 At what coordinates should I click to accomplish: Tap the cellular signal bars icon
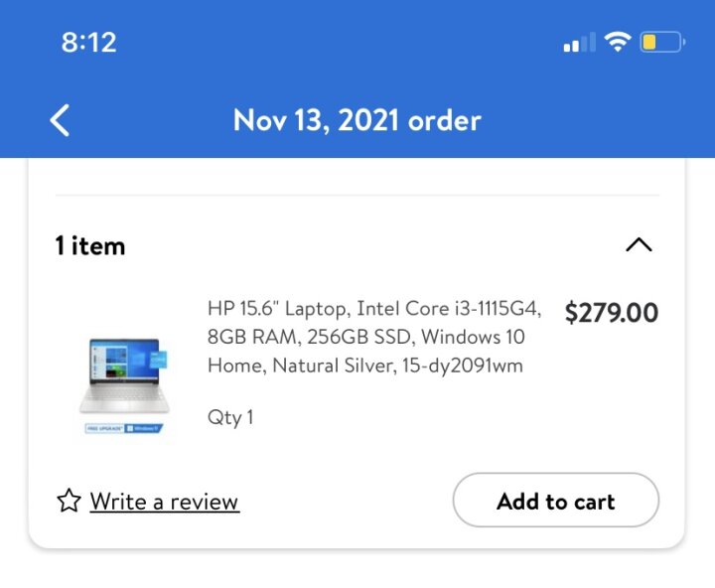(x=580, y=43)
